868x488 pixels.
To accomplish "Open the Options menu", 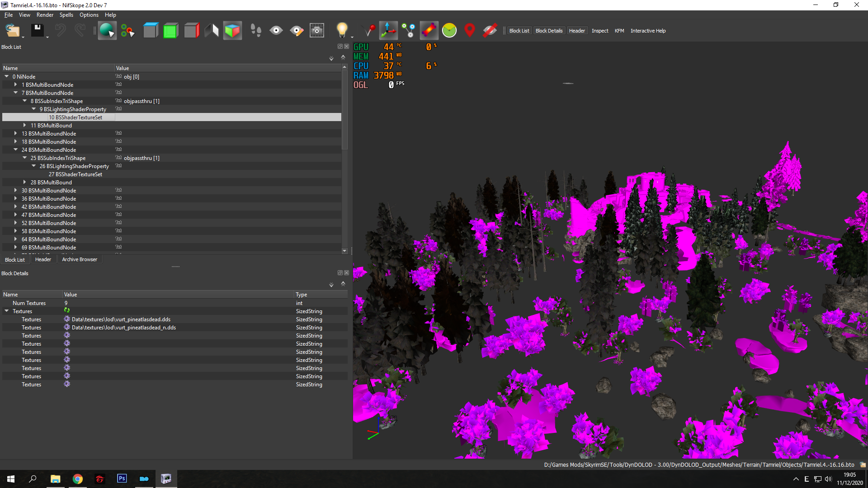I will tap(89, 15).
